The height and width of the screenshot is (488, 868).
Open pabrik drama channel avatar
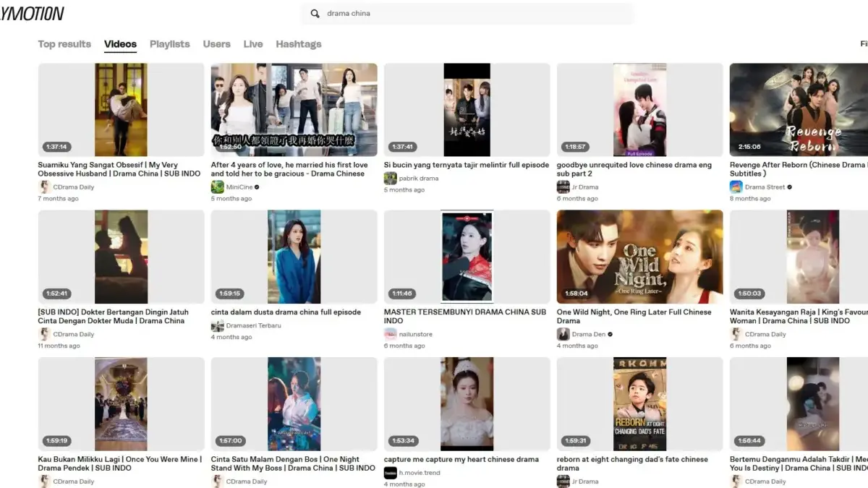coord(390,178)
